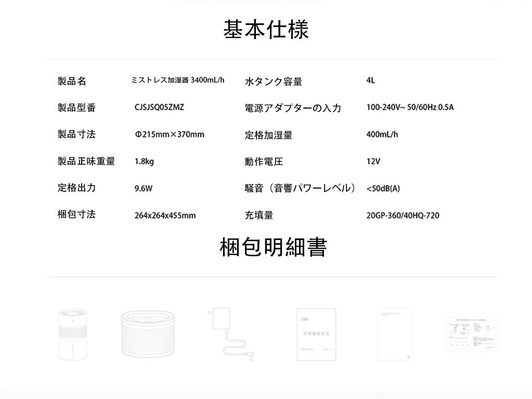Click the quick guide sheet illustration
The width and height of the screenshot is (532, 399).
[x=471, y=334]
